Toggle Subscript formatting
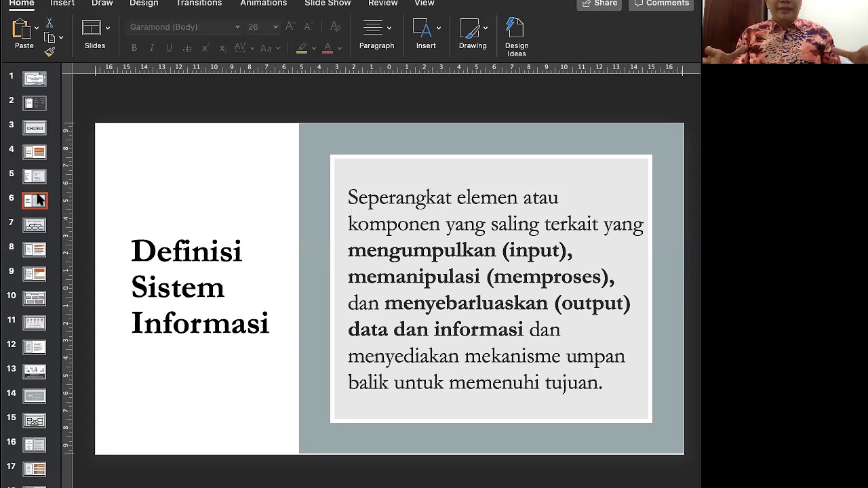868x488 pixels. point(222,48)
